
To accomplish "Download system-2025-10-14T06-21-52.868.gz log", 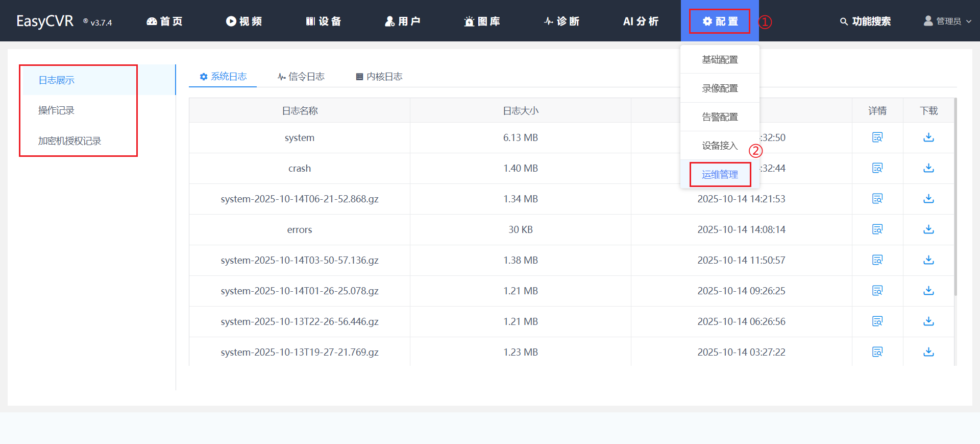I will pos(928,199).
